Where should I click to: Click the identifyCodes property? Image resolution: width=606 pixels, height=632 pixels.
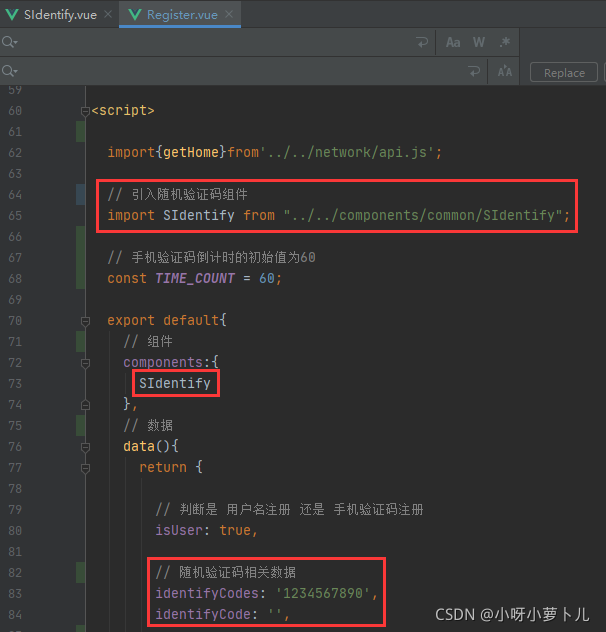coord(207,594)
